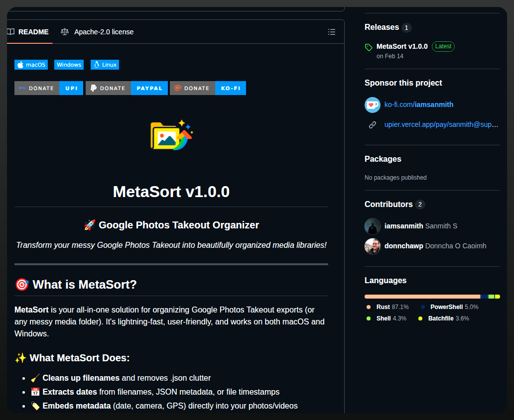Image resolution: width=514 pixels, height=420 pixels.
Task: Click the 'What is MetaSort?' heading
Action: [76, 284]
